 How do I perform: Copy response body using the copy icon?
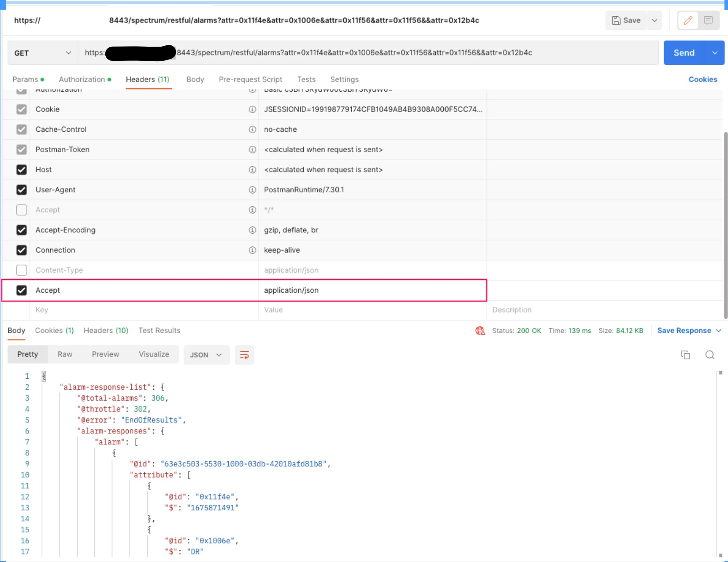[686, 355]
